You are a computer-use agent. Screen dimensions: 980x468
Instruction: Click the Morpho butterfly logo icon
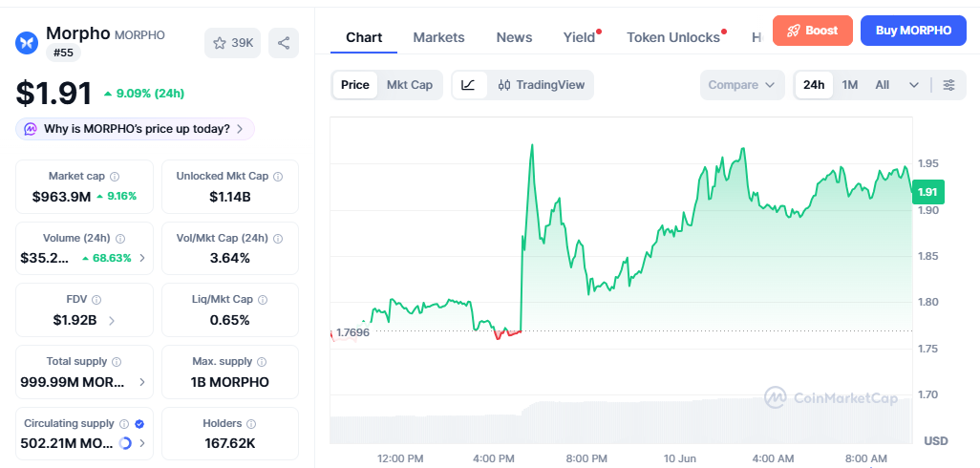click(x=27, y=42)
